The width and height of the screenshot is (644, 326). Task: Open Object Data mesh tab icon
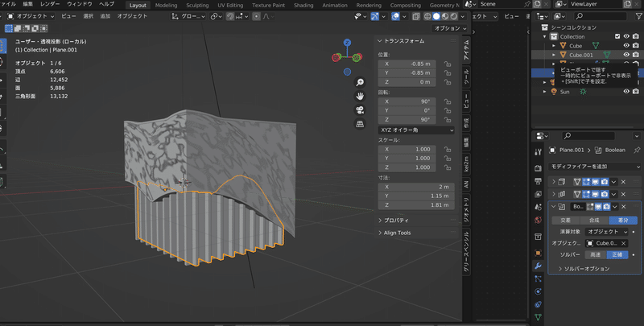point(538,317)
